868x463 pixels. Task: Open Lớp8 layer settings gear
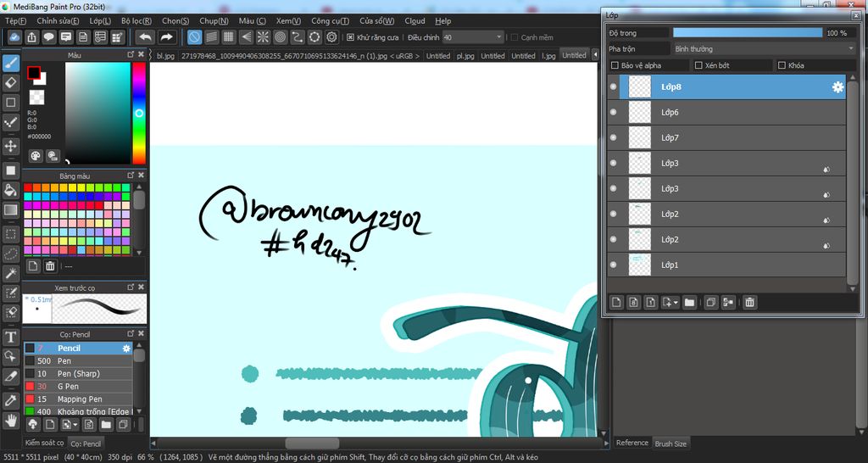coord(838,87)
